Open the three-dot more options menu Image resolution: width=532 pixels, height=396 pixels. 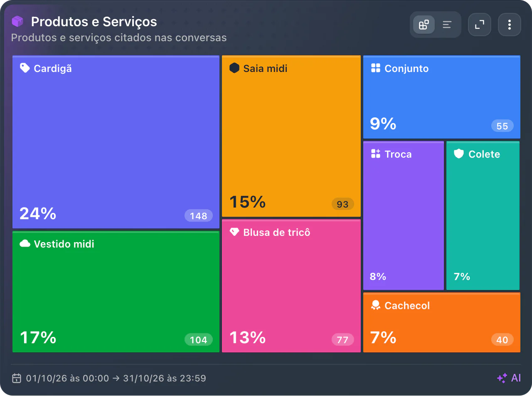tap(510, 25)
